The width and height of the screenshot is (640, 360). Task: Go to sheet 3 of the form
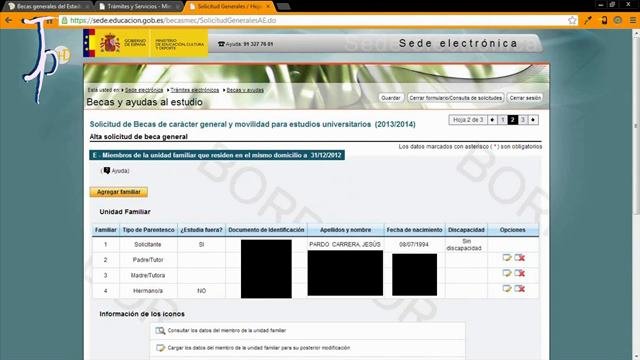click(523, 120)
